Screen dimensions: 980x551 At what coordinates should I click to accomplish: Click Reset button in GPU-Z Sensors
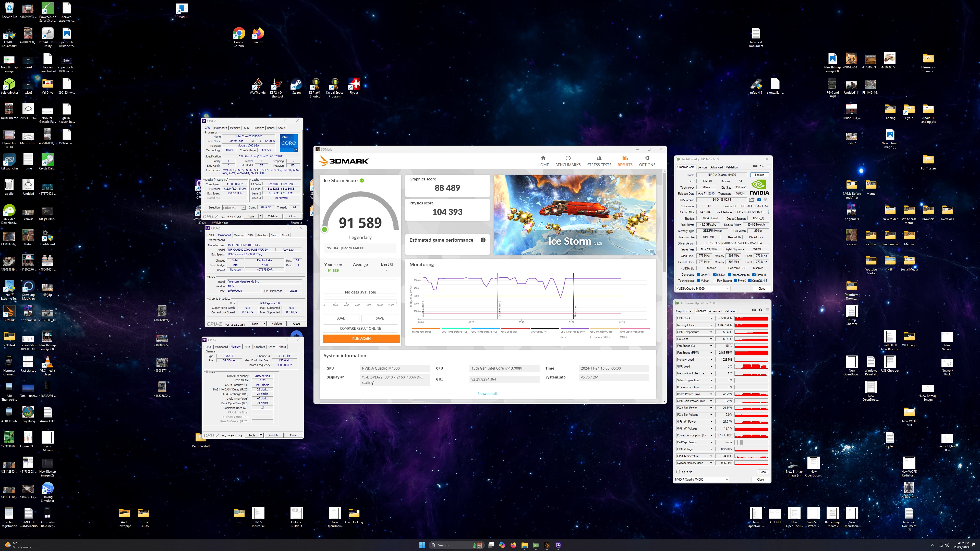(x=763, y=472)
